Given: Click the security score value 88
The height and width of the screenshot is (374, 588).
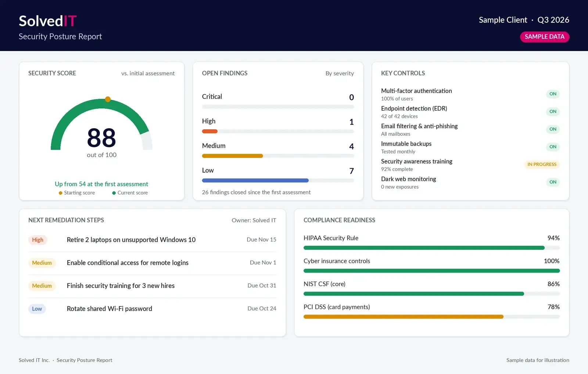Looking at the screenshot, I should [101, 138].
